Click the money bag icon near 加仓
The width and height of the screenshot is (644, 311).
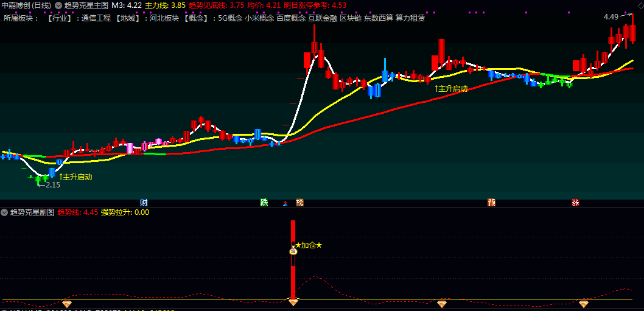tap(293, 251)
